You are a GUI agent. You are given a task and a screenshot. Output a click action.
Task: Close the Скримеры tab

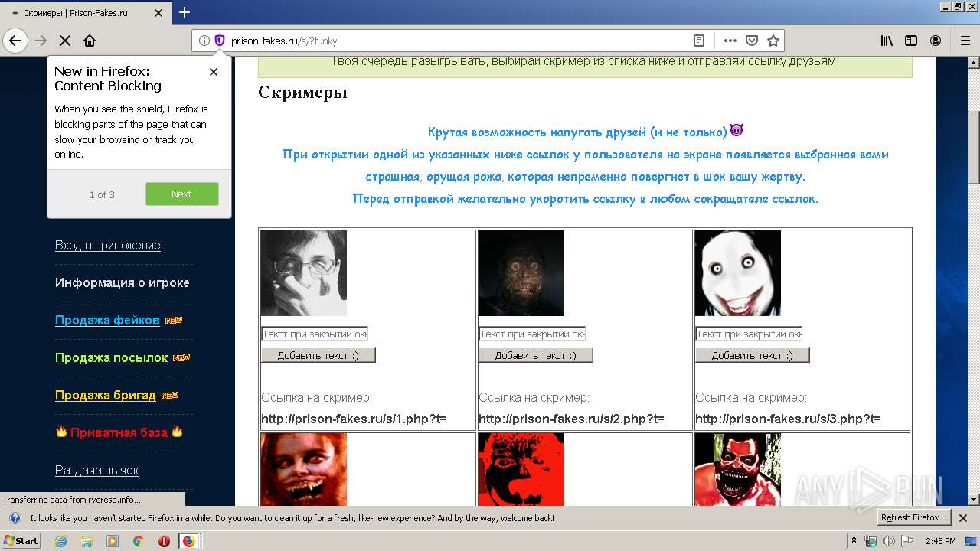pyautogui.click(x=158, y=13)
